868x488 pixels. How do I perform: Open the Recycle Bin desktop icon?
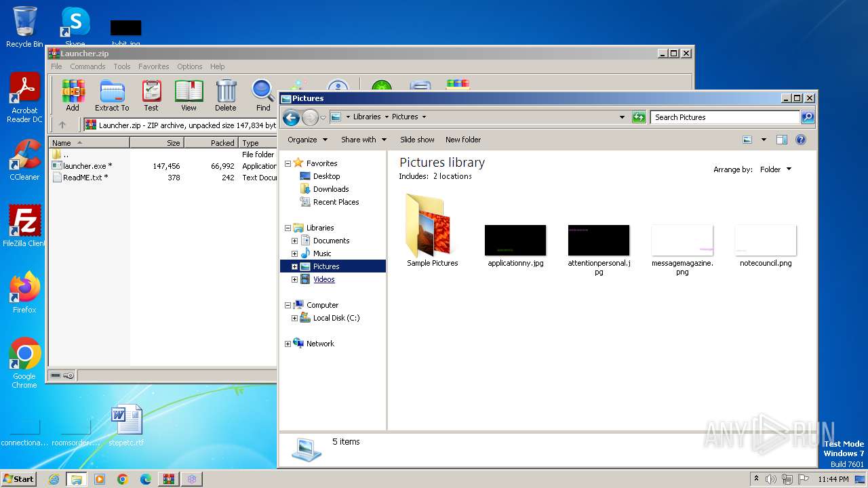click(24, 27)
